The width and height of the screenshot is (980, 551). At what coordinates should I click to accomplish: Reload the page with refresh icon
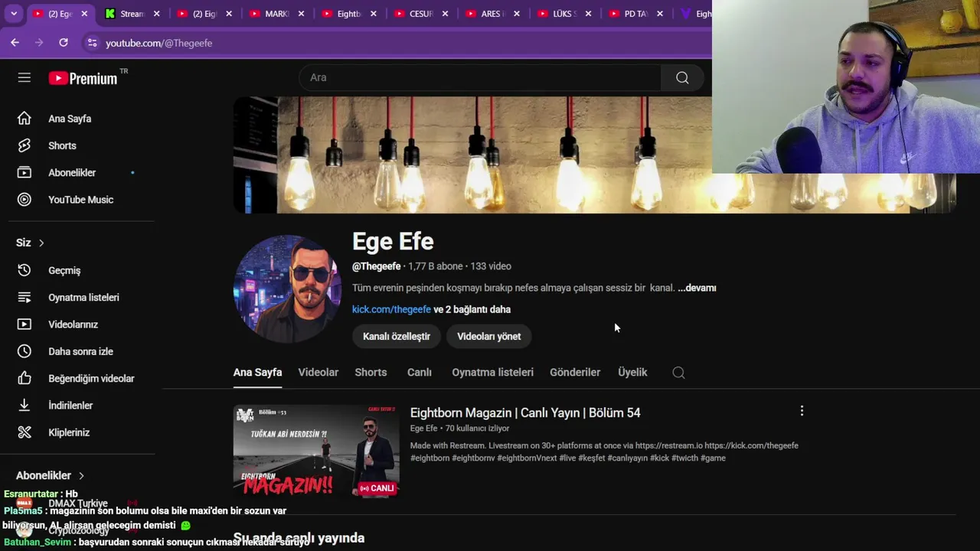click(x=64, y=43)
